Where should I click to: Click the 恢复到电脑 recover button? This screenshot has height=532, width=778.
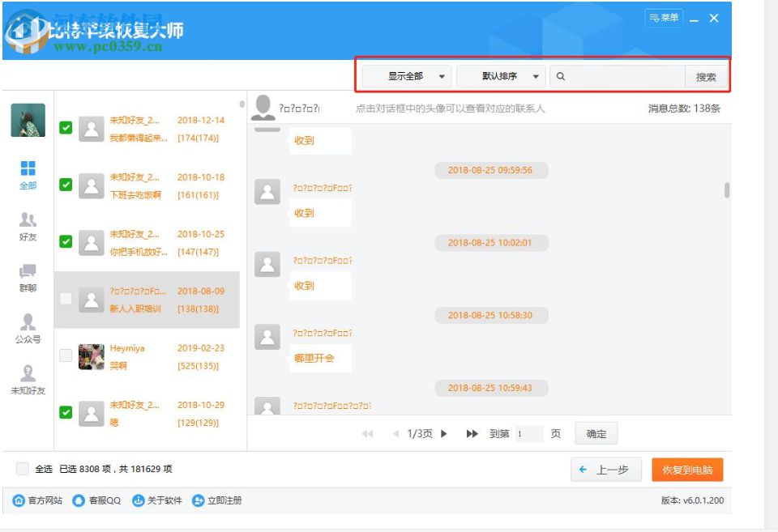coord(690,469)
